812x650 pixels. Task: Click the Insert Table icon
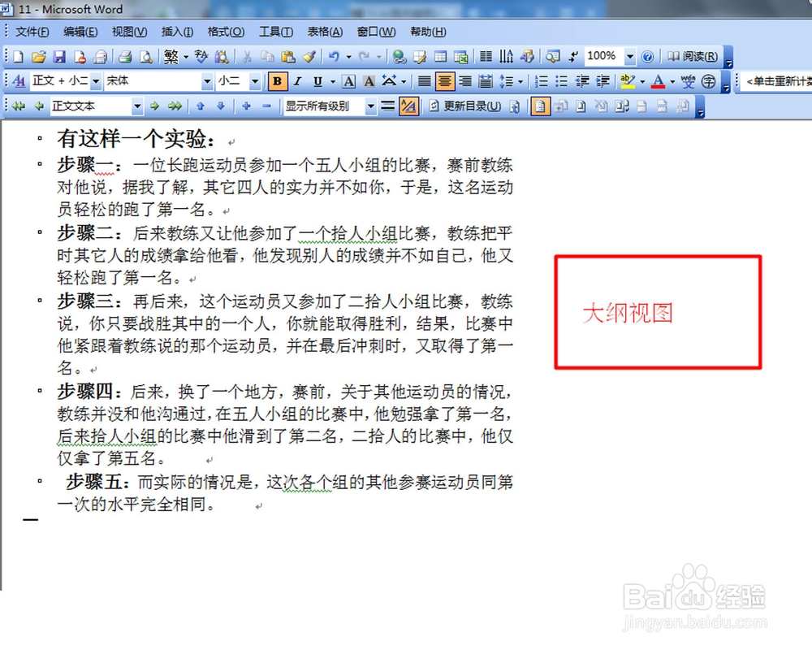pos(440,57)
